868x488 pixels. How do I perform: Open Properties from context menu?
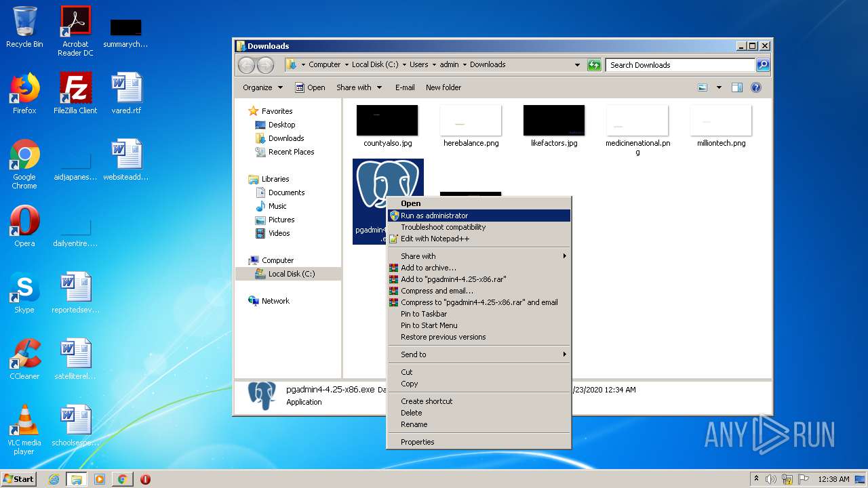click(479, 442)
